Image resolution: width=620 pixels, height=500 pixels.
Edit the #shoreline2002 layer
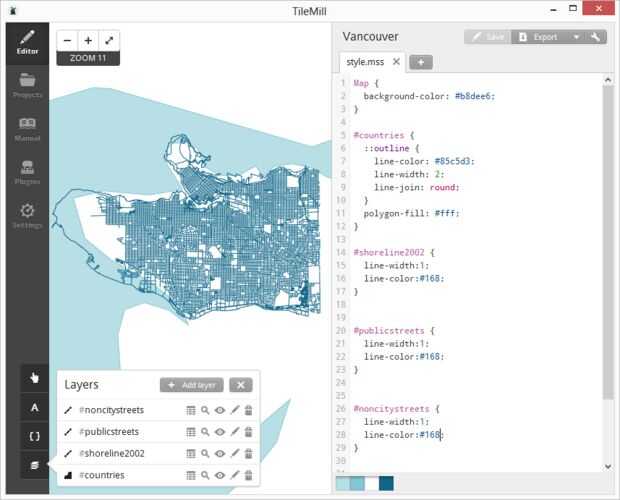(235, 454)
